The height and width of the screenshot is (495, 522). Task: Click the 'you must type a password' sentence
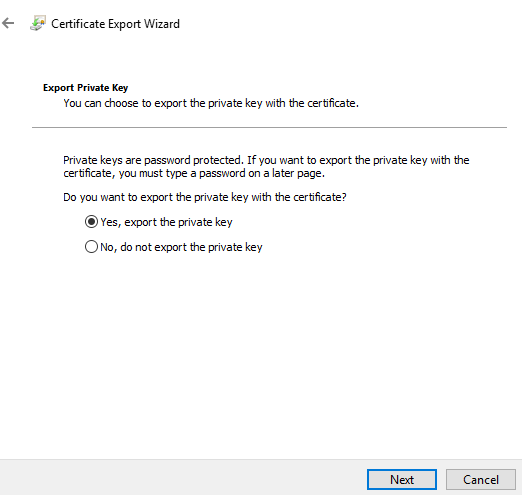click(222, 173)
